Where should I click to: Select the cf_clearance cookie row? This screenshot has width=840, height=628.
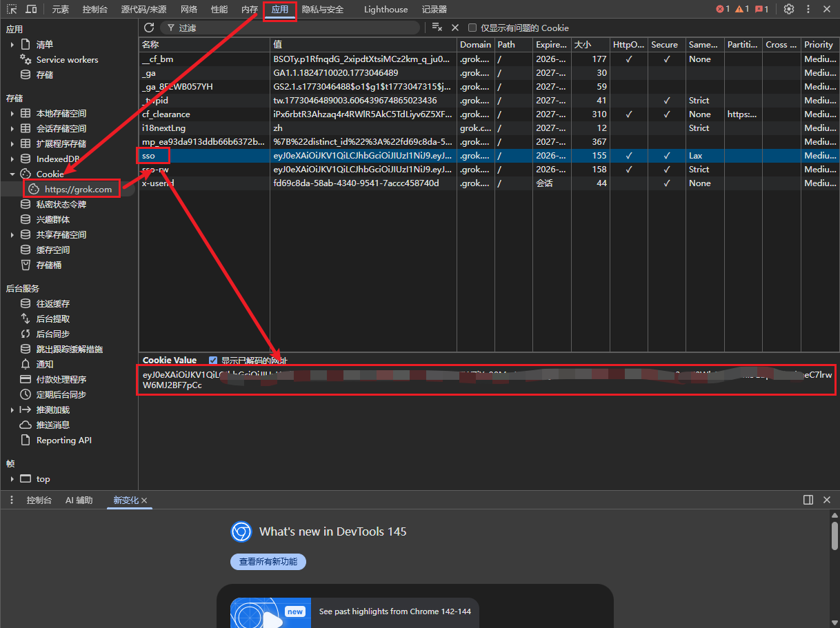(489, 114)
